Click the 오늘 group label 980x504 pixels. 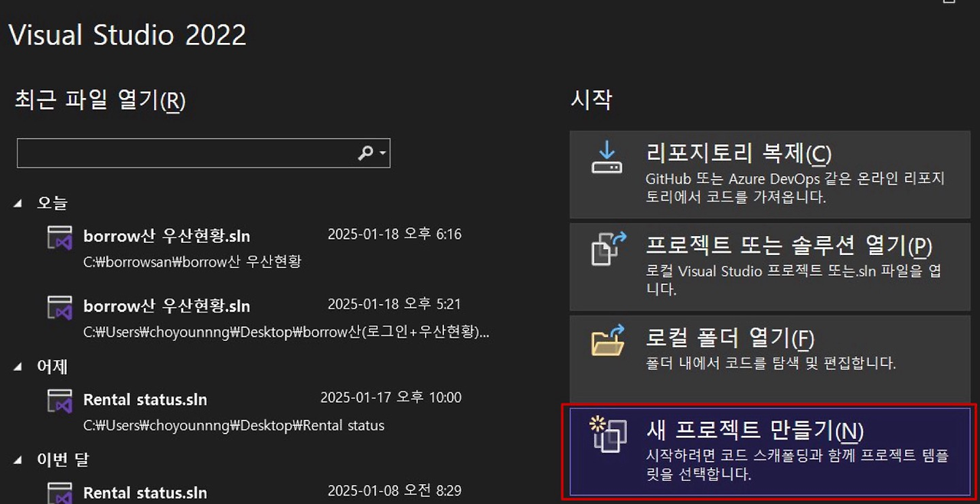pyautogui.click(x=52, y=203)
